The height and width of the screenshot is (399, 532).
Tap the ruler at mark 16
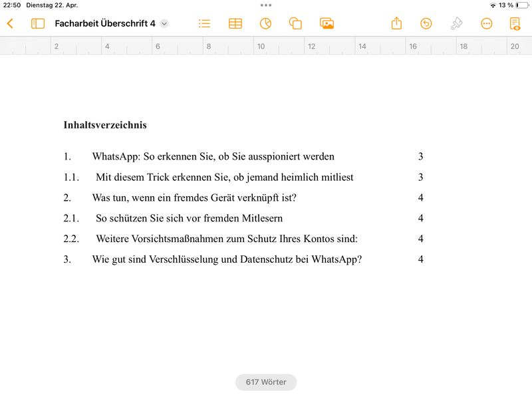pyautogui.click(x=412, y=46)
